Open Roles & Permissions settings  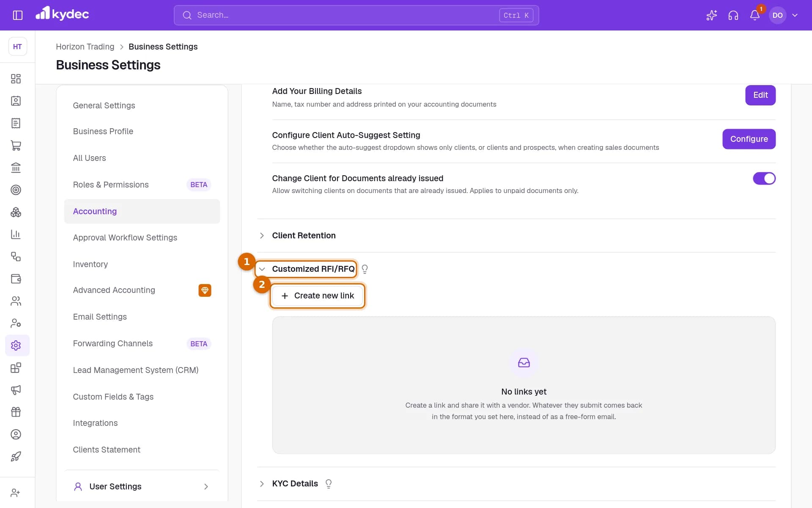coord(142,185)
